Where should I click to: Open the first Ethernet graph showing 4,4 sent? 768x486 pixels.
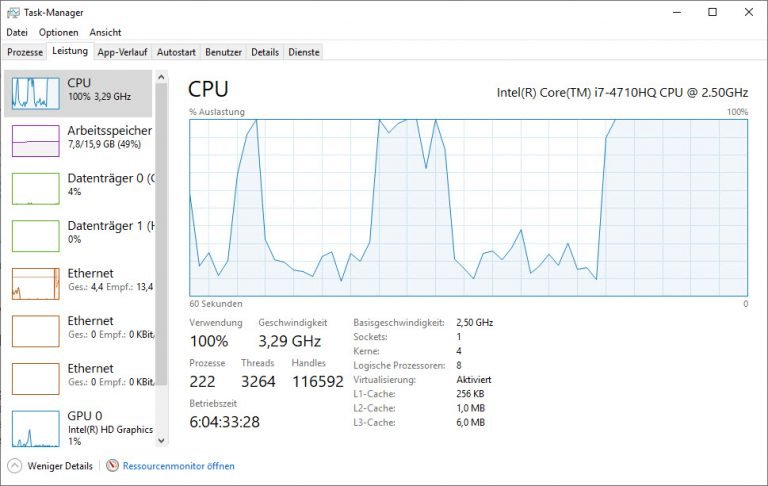pyautogui.click(x=35, y=283)
